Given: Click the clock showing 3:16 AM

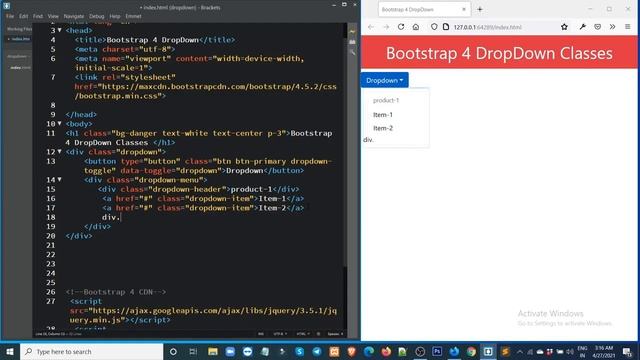Looking at the screenshot, I should click(604, 348).
